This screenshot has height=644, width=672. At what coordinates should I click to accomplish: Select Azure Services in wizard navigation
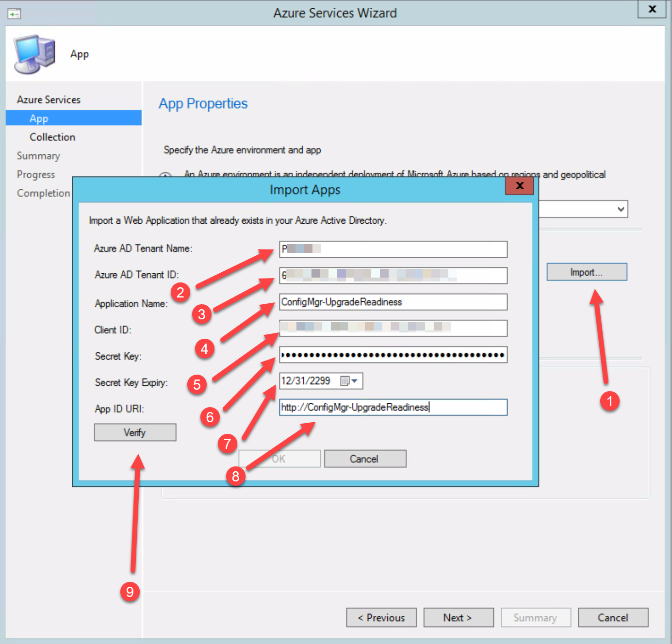click(x=49, y=99)
